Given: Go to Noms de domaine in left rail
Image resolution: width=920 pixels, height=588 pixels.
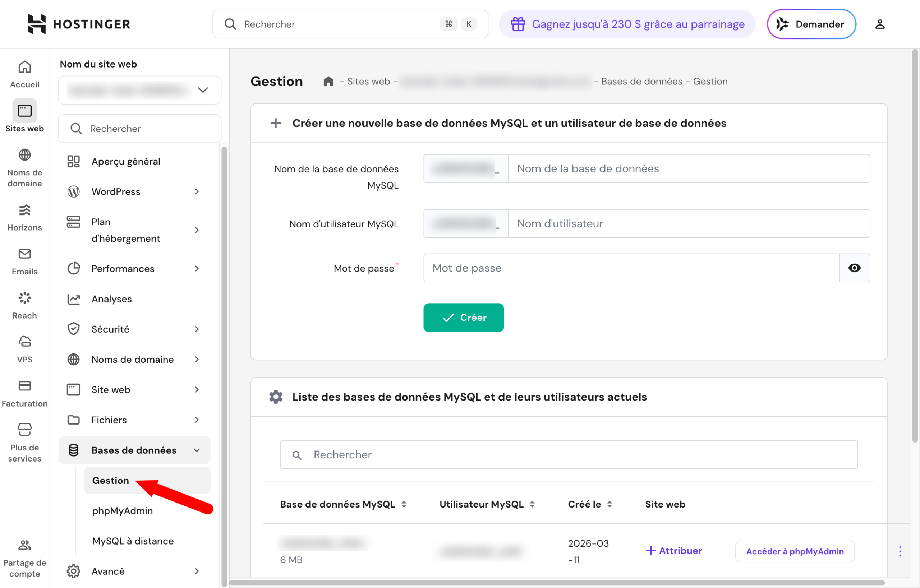Looking at the screenshot, I should 24,168.
